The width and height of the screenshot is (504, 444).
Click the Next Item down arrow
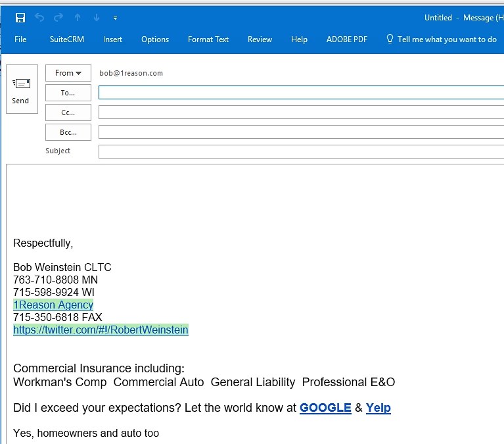click(97, 18)
